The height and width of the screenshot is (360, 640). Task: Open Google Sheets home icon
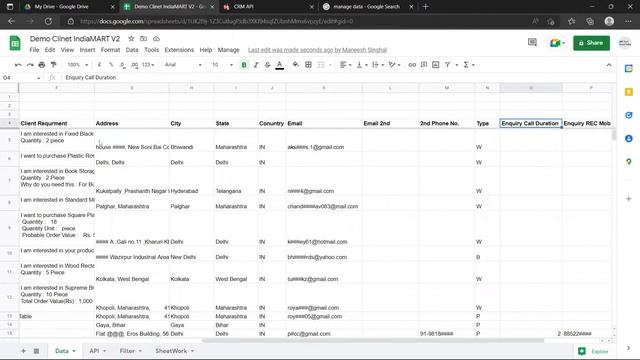pos(15,43)
